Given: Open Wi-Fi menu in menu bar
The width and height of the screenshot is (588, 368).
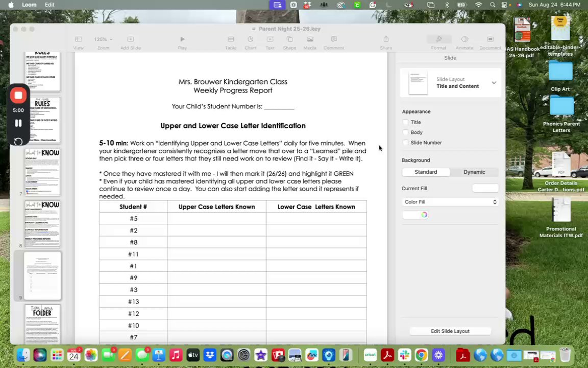Looking at the screenshot, I should 478,5.
